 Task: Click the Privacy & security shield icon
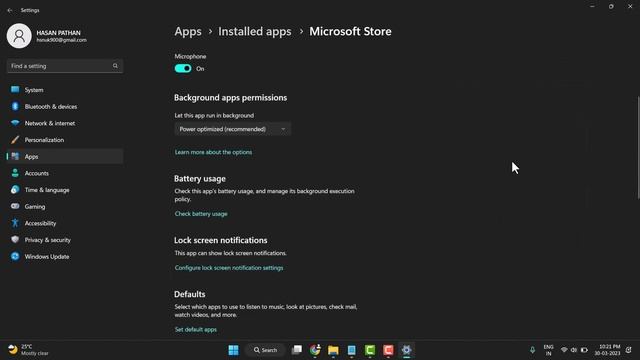tap(15, 240)
